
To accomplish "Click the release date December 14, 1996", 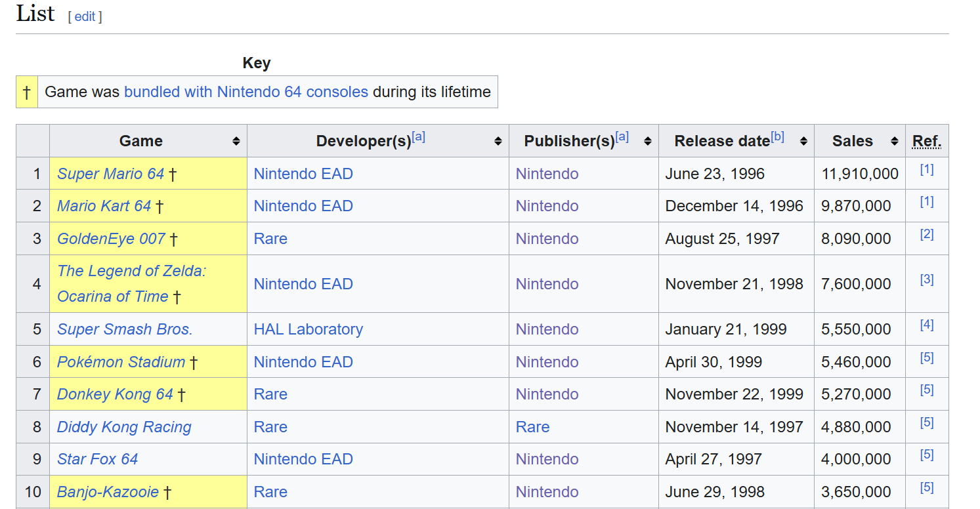I will (735, 206).
